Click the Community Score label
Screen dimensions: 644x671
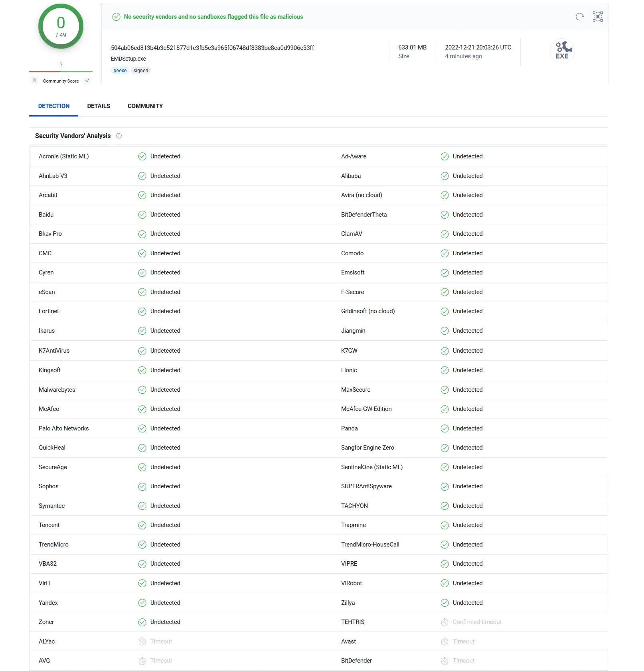(x=61, y=81)
